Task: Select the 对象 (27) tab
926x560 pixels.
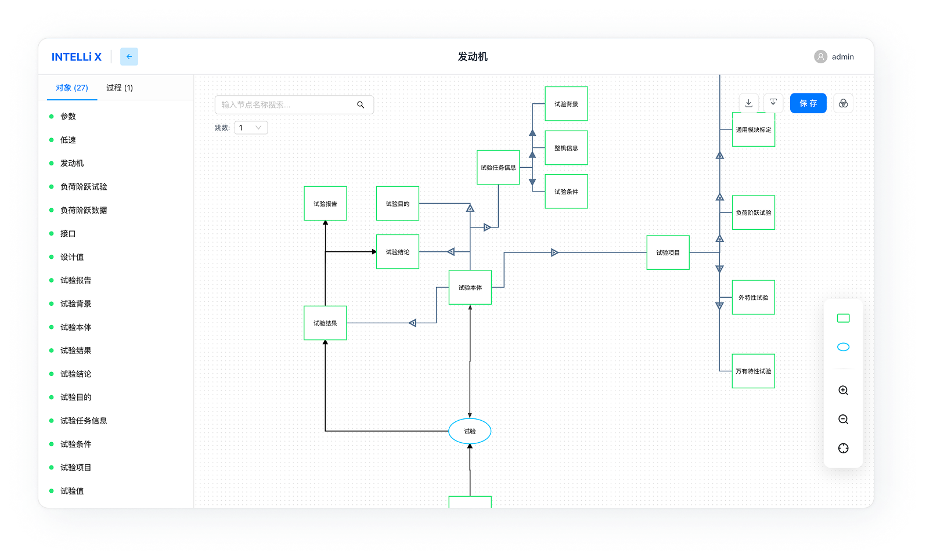Action: tap(72, 88)
